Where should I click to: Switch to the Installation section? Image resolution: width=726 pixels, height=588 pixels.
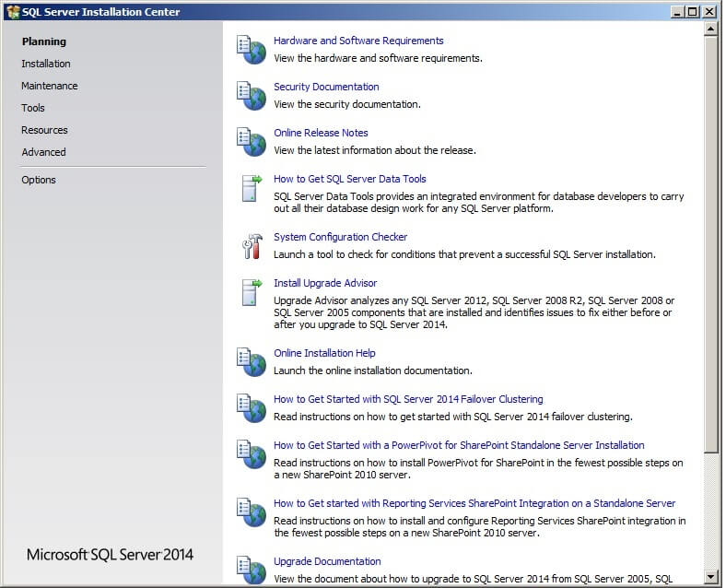46,64
